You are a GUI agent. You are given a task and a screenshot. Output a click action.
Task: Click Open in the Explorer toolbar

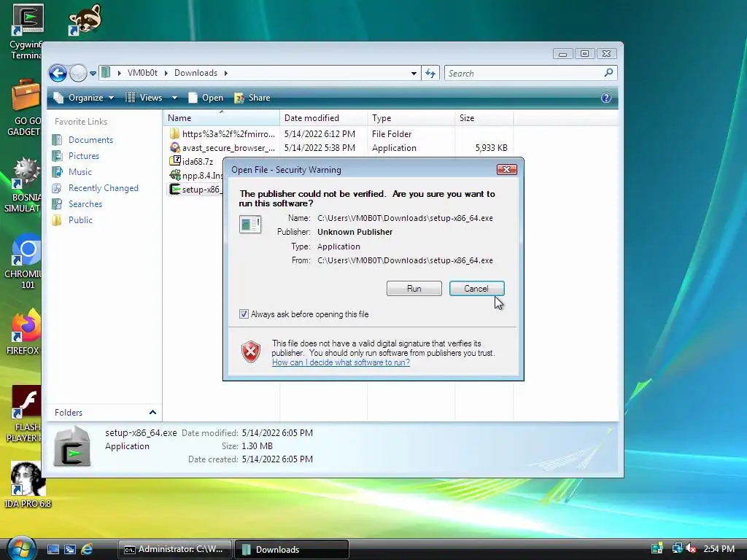point(206,98)
